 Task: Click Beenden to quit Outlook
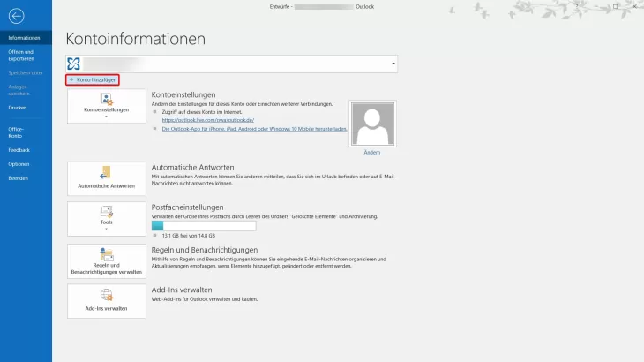point(19,177)
